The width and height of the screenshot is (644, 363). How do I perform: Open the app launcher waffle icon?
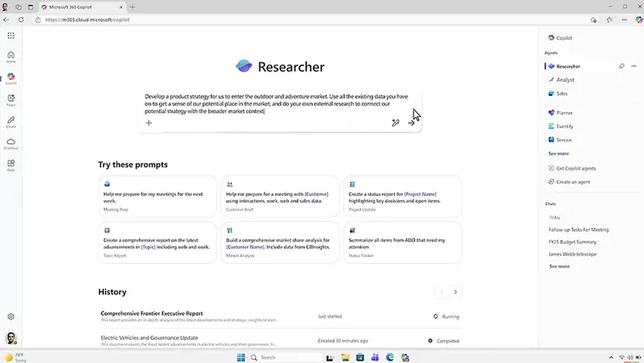(x=11, y=36)
